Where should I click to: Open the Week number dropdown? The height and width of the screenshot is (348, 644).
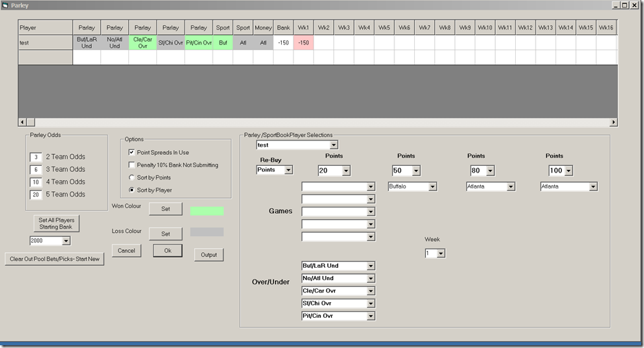click(x=441, y=253)
